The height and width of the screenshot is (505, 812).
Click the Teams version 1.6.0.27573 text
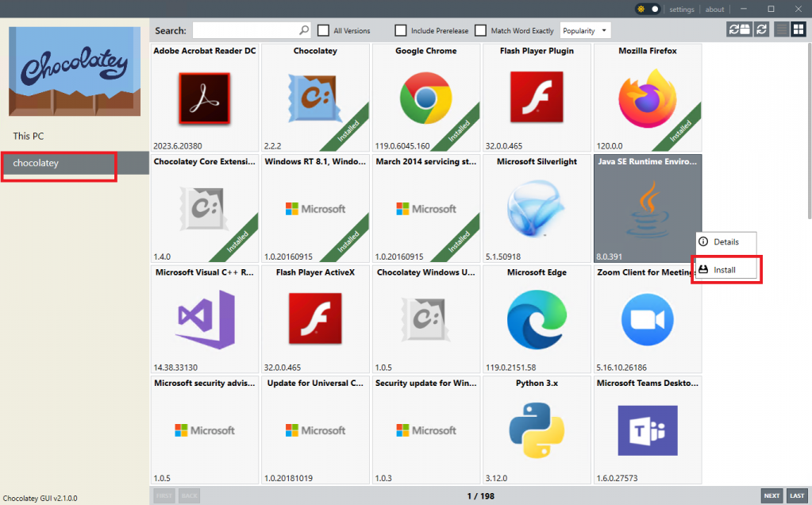[x=617, y=478]
